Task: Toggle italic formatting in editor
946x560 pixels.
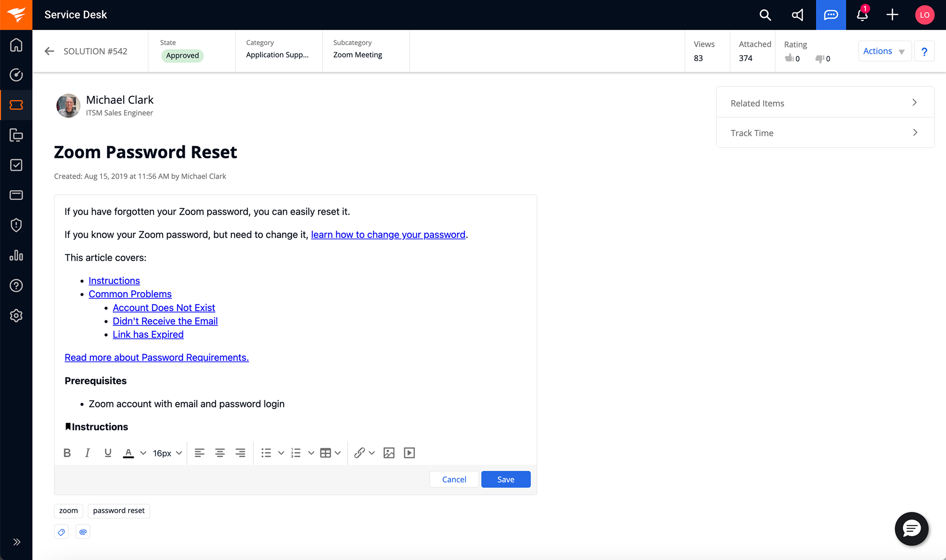Action: [x=87, y=453]
